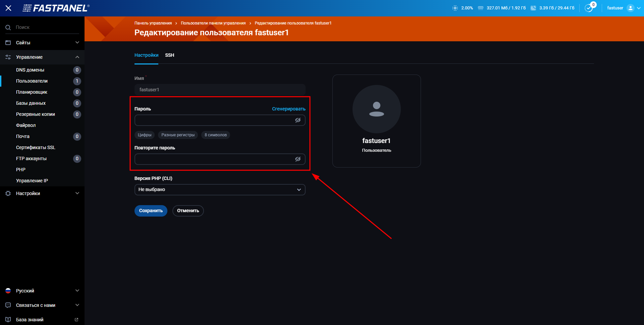The height and width of the screenshot is (325, 644).
Task: Open the memory usage indicator 327.01 Мб
Action: 501,8
